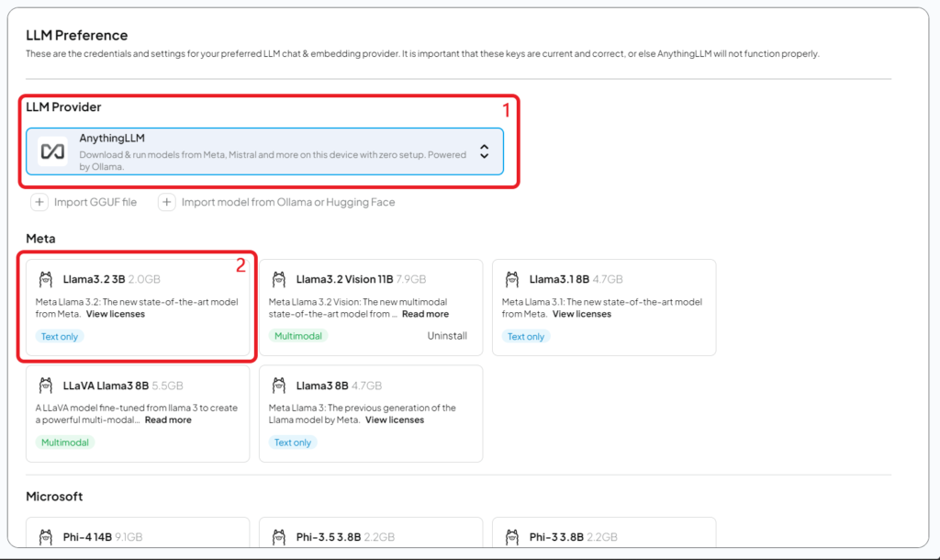Click the 7.9GB size on Llama3.2 Vision 11B
Image resolution: width=940 pixels, height=560 pixels.
[x=410, y=279]
